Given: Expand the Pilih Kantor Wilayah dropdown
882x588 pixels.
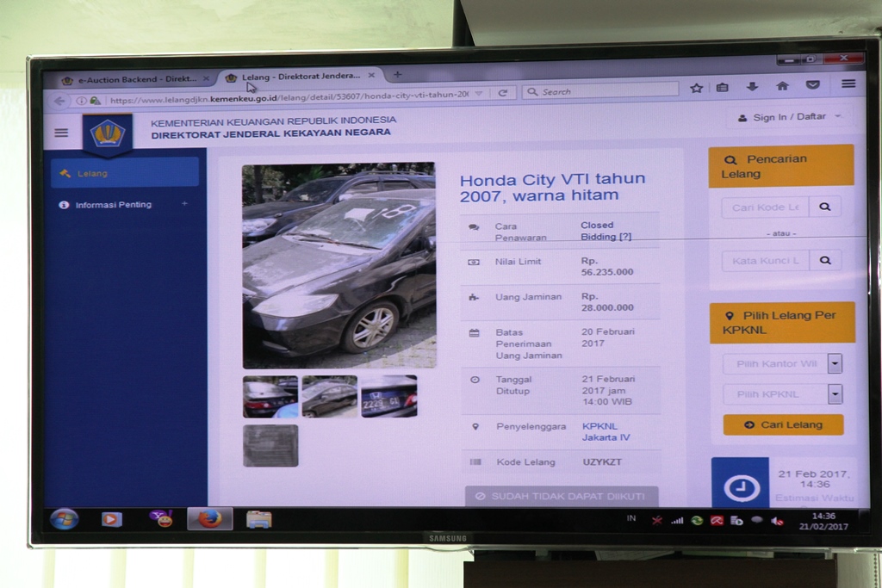Looking at the screenshot, I should coord(835,364).
